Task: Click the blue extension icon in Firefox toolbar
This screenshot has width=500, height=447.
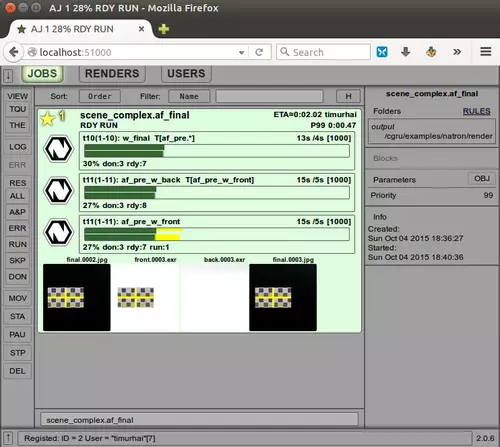Action: [382, 52]
